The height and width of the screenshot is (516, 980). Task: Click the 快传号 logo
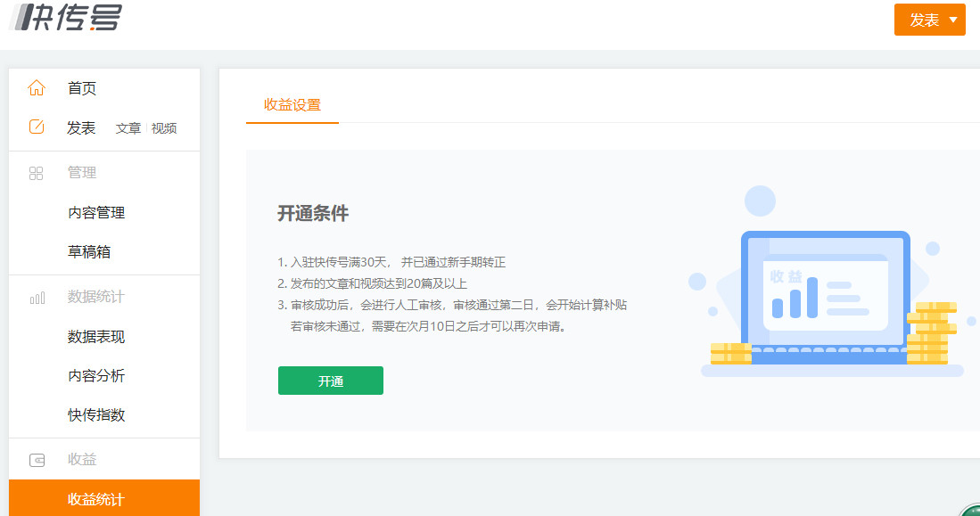point(66,17)
